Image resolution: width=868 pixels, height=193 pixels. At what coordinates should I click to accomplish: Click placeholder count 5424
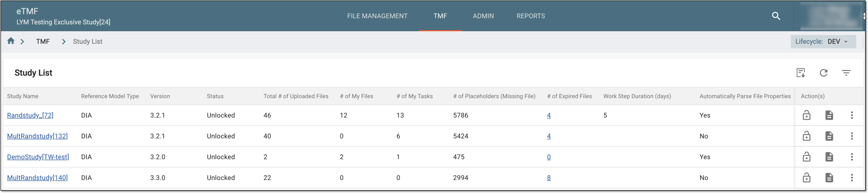460,136
